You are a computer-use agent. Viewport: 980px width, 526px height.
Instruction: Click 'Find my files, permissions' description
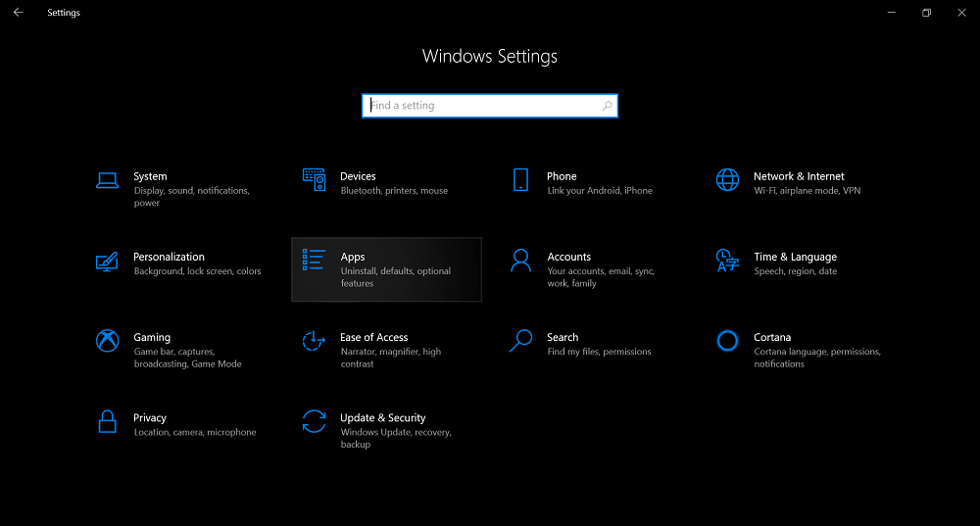(x=600, y=353)
